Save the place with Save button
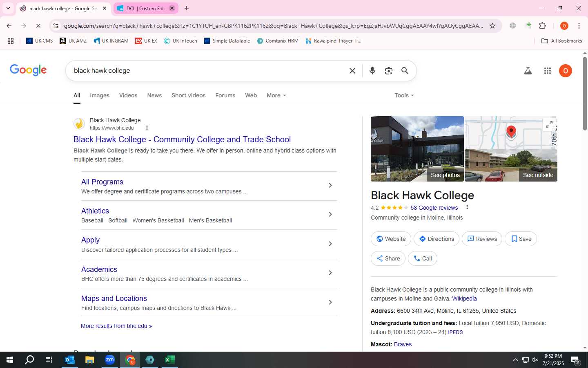The image size is (588, 368). pos(521,239)
